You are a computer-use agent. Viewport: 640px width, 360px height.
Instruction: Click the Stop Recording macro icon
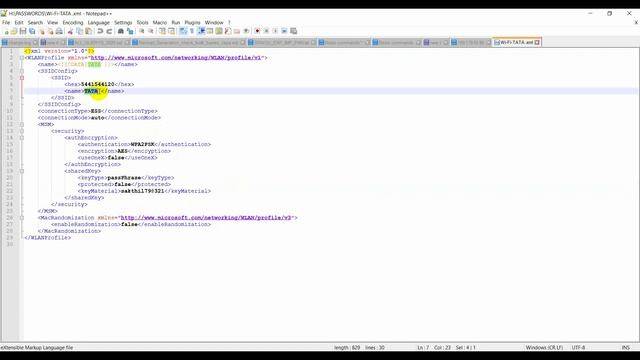tap(266, 31)
